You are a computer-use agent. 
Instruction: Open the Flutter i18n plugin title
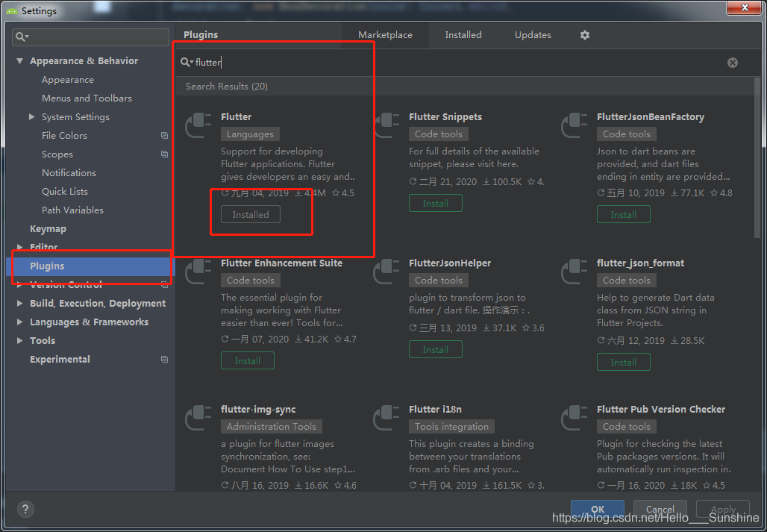(435, 410)
